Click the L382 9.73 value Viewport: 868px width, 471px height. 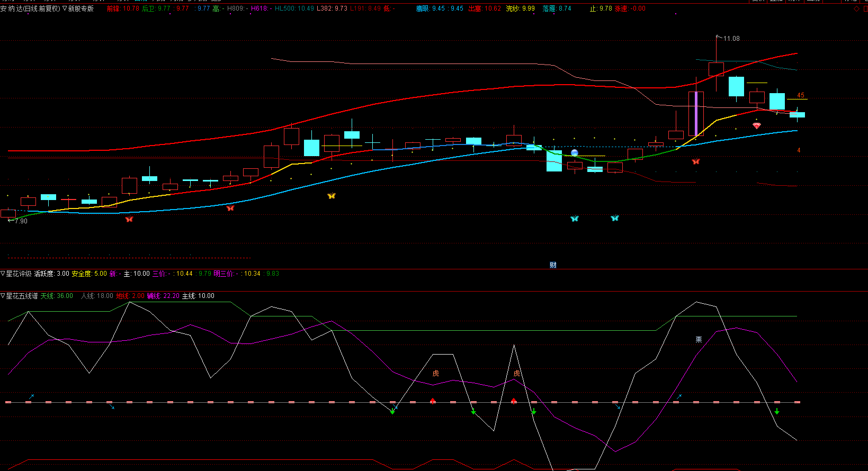(332, 8)
